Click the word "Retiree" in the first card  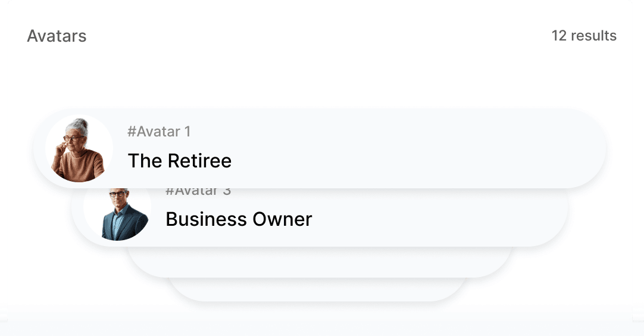[199, 161]
